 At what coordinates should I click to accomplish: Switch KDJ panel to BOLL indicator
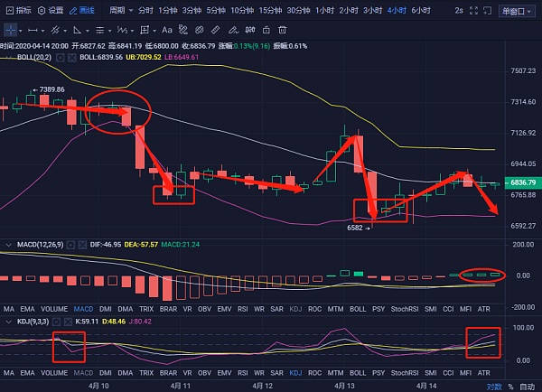358,373
